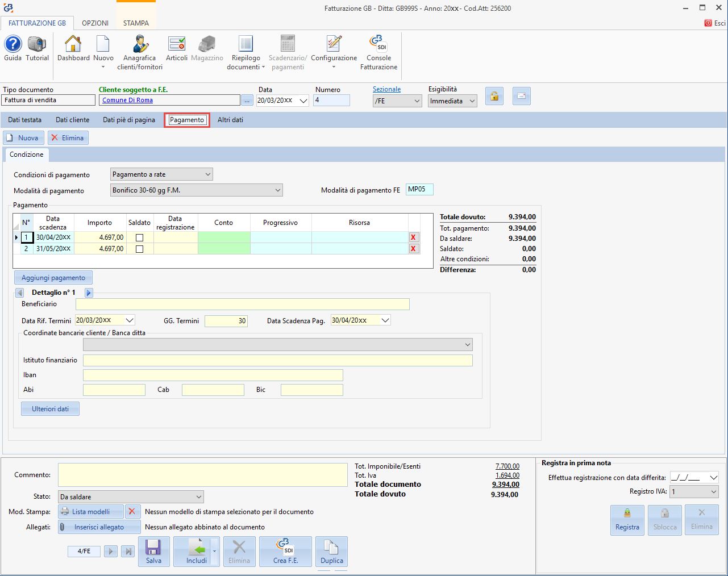Select the Pagamento tab

187,120
